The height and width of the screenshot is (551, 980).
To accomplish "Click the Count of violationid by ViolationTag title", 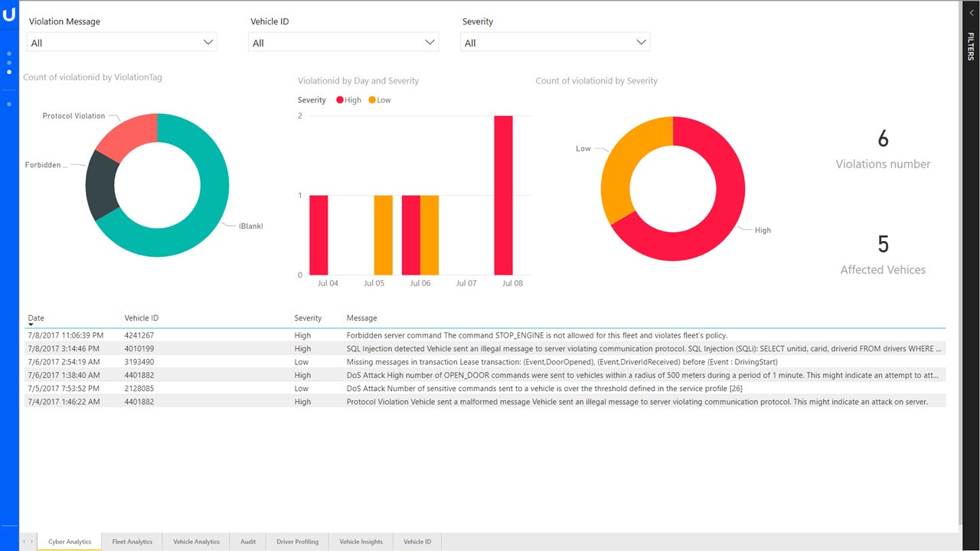I will (x=93, y=77).
